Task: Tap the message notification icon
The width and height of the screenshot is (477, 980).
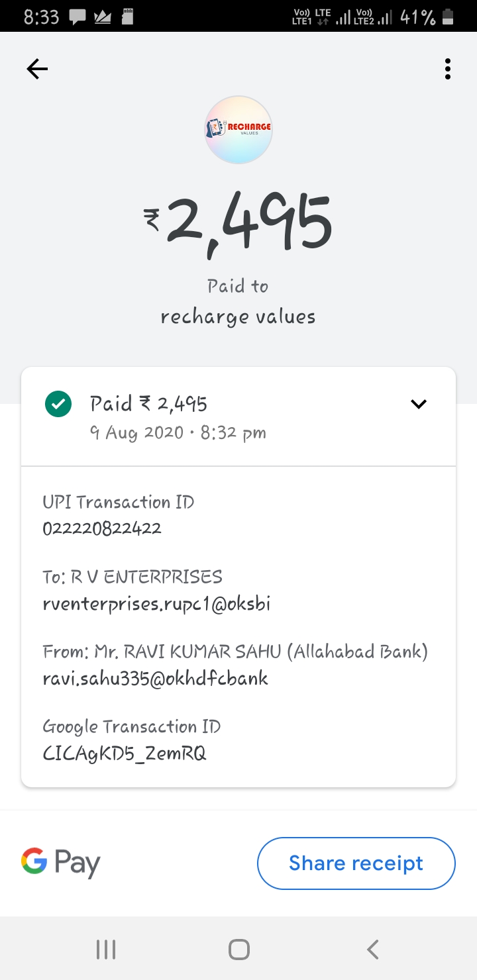Action: tap(78, 17)
